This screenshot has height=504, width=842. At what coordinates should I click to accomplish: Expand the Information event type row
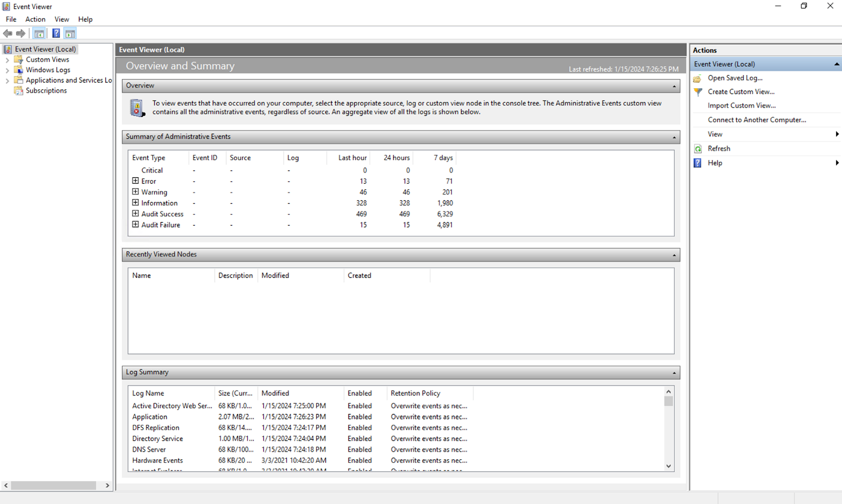135,203
